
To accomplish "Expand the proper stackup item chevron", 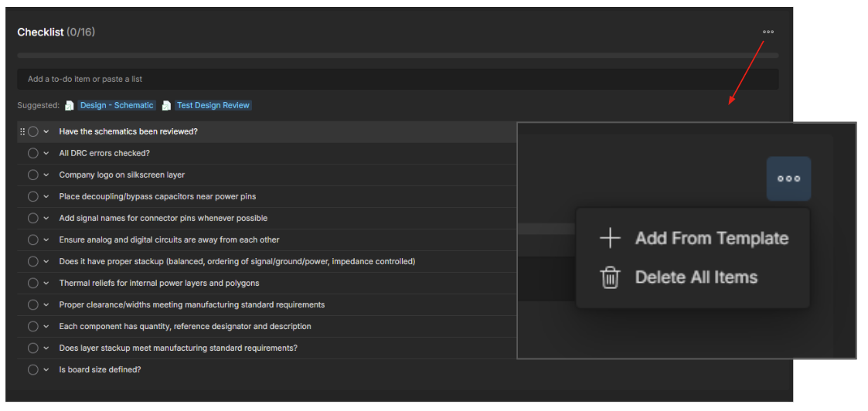I will pos(46,261).
